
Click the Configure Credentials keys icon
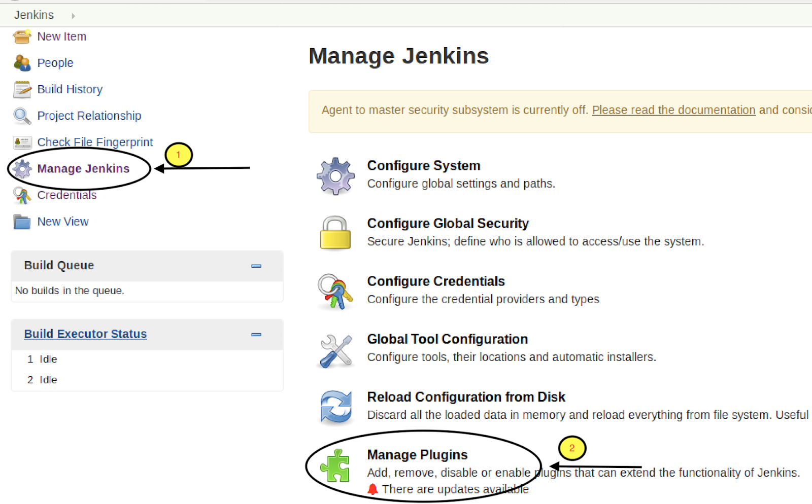pos(335,291)
